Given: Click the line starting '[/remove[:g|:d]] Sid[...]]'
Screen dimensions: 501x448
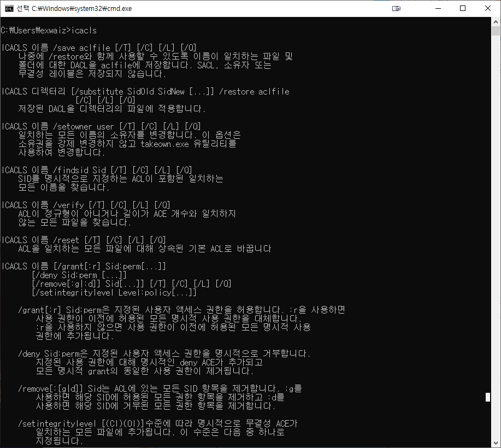Looking at the screenshot, I should tap(131, 284).
